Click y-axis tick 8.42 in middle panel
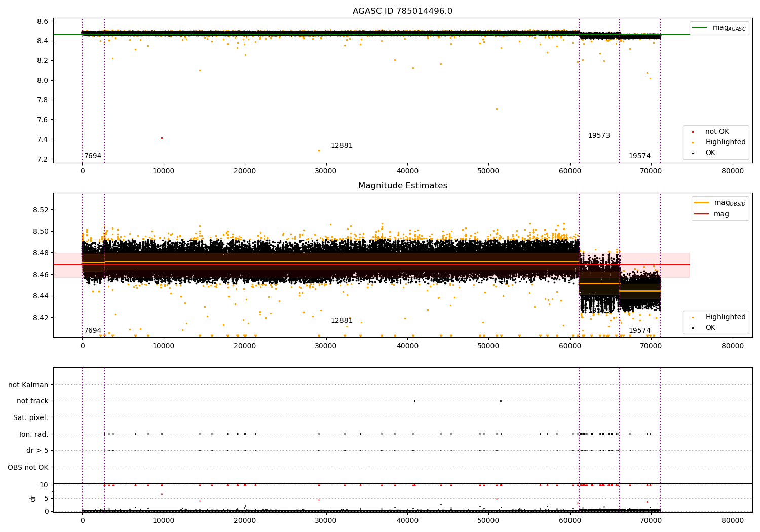Screen dimensions: 760x532 point(41,318)
